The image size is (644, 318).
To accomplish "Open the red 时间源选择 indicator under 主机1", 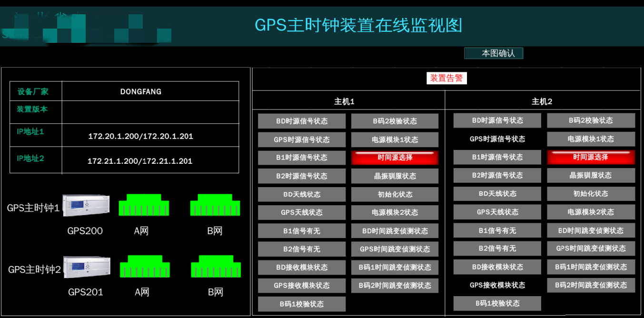I will [395, 158].
